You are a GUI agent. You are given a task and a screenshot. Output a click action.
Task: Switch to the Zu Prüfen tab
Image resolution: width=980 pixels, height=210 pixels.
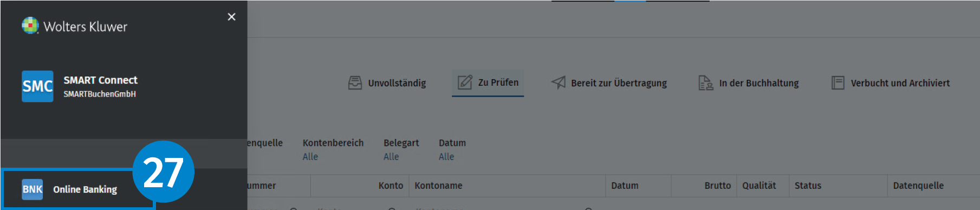click(488, 82)
